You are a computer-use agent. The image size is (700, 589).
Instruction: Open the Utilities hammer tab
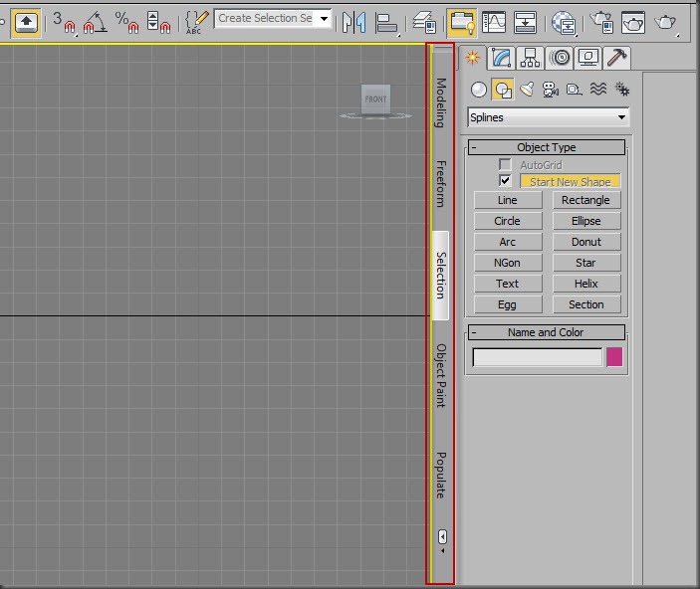click(x=616, y=58)
